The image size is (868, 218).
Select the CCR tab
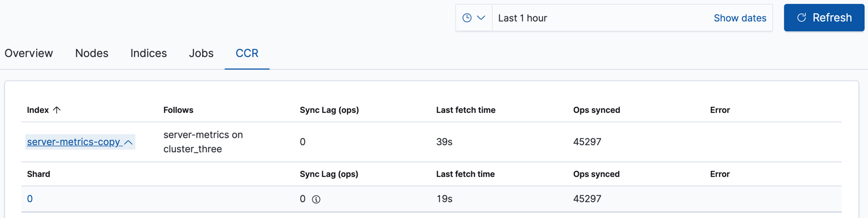tap(247, 53)
